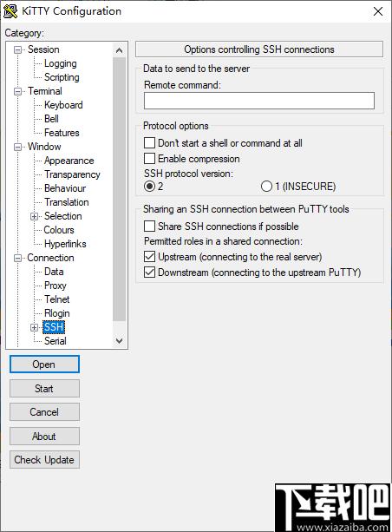Open the Proxy category page
Viewport: 392px width, 532px height.
56,286
